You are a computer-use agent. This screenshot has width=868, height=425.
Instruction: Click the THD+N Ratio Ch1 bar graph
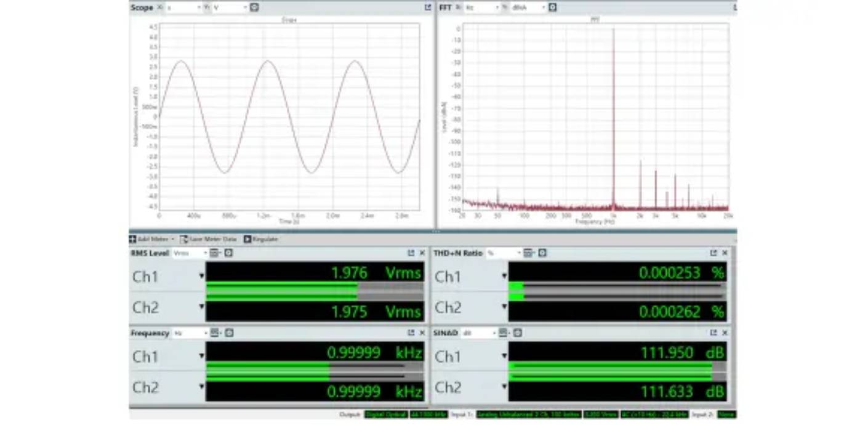tap(617, 286)
